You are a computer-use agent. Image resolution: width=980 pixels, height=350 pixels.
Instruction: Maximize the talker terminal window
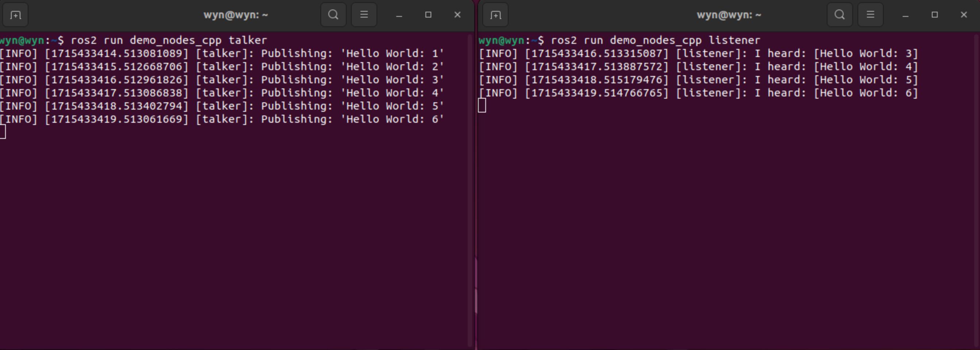(428, 15)
